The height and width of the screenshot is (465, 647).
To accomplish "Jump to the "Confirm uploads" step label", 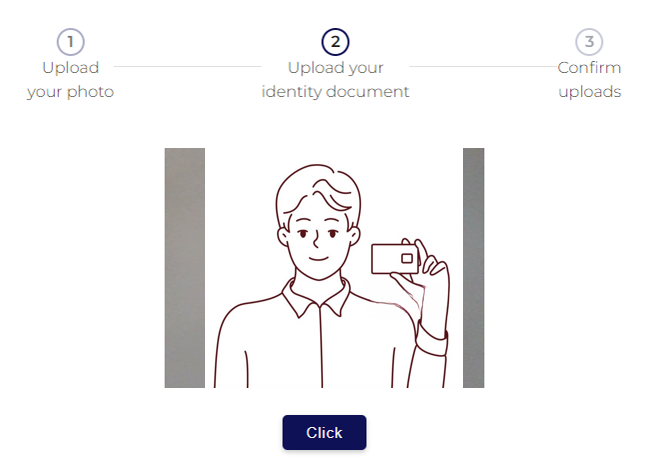I will click(589, 80).
